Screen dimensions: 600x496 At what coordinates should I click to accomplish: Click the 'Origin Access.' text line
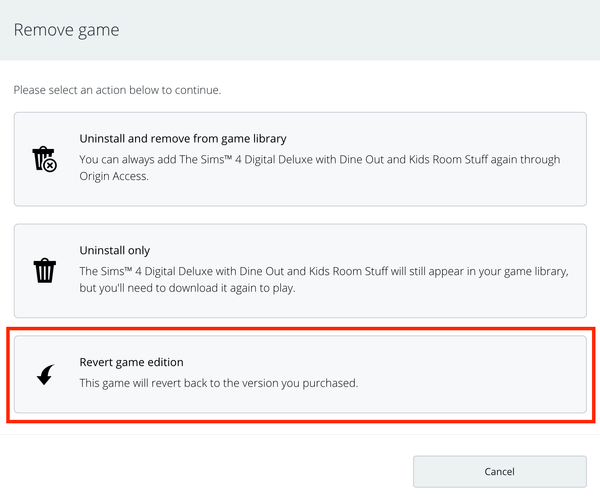[114, 176]
